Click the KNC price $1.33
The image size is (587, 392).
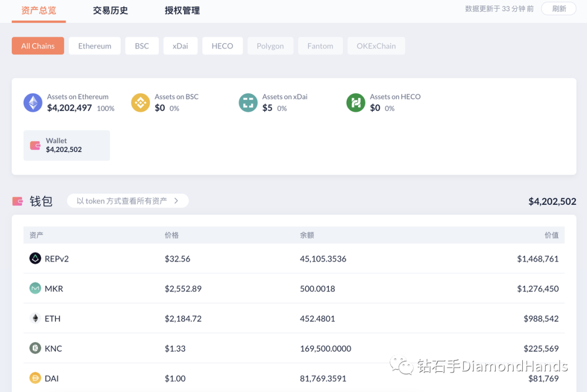[175, 349]
